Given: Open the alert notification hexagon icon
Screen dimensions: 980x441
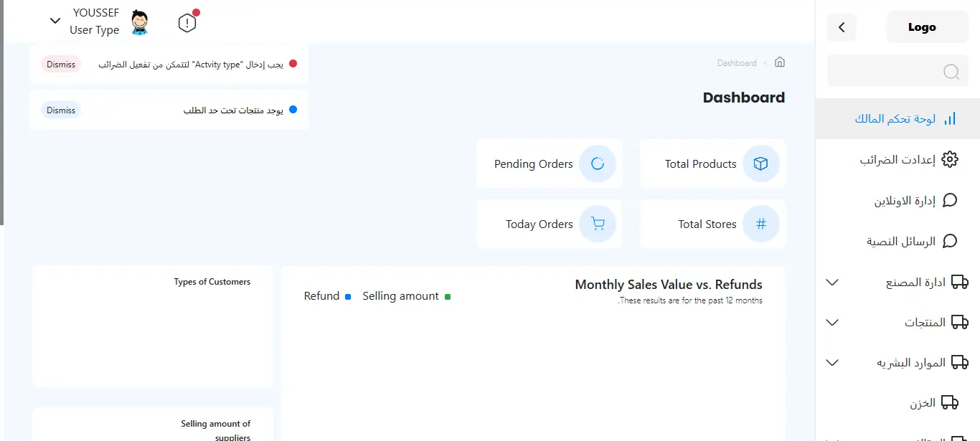Looking at the screenshot, I should [x=187, y=23].
